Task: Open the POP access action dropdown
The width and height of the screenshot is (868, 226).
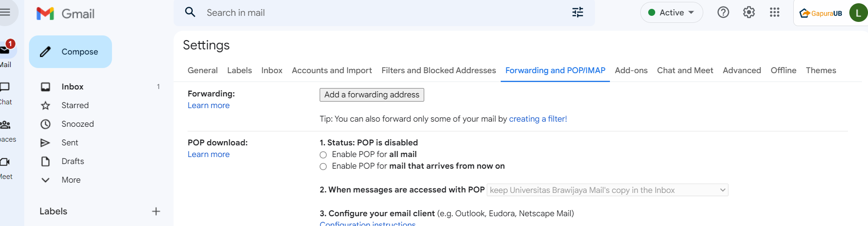Action: [607, 190]
